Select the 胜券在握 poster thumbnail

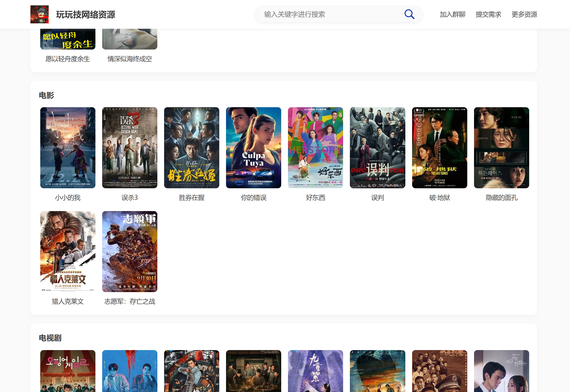click(x=192, y=147)
